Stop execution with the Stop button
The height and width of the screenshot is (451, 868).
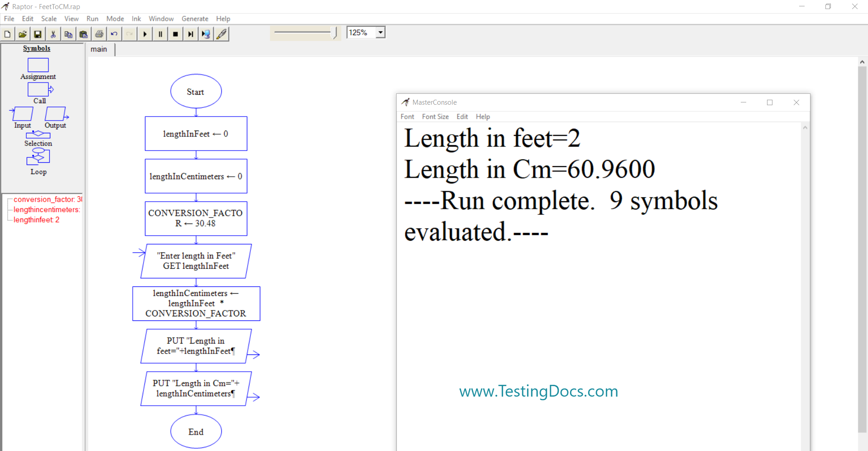tap(176, 34)
